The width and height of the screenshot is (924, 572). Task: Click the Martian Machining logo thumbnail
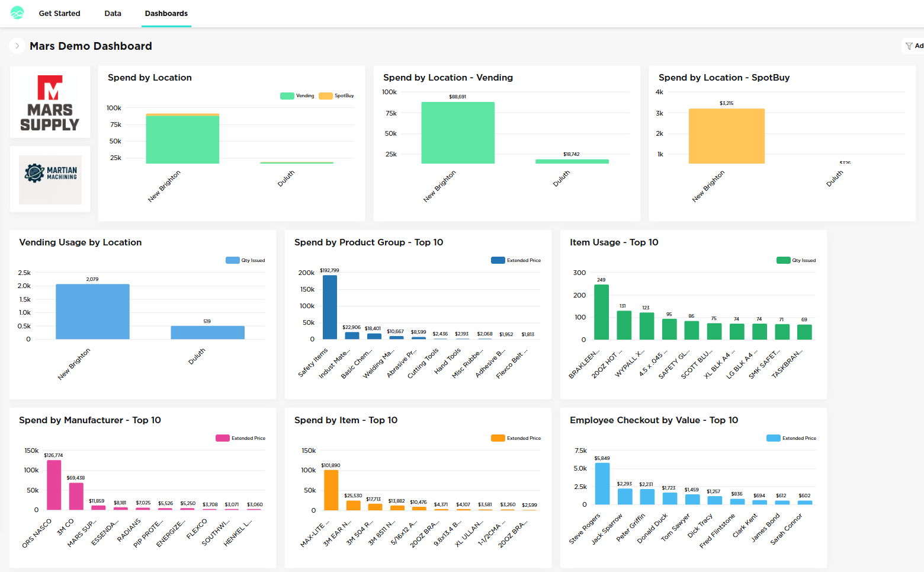pyautogui.click(x=50, y=179)
